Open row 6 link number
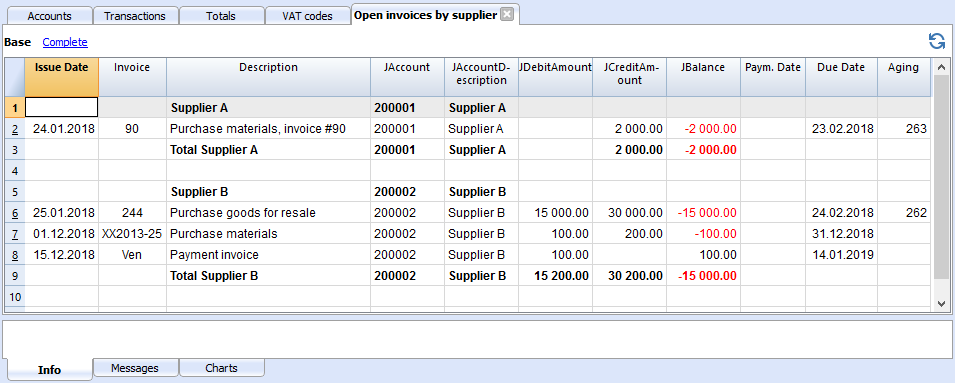Image resolution: width=955 pixels, height=383 pixels. coord(15,213)
